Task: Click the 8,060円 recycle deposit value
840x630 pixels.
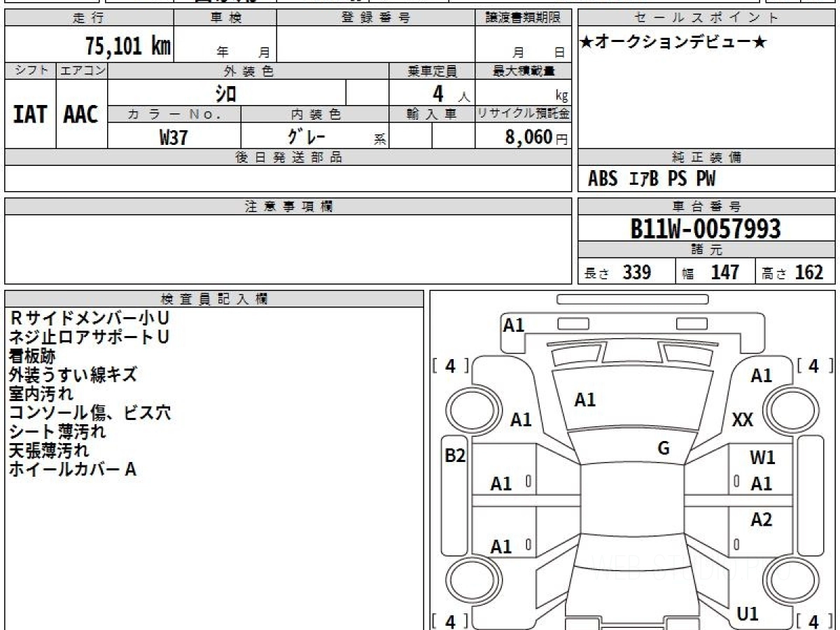Action: (536, 137)
